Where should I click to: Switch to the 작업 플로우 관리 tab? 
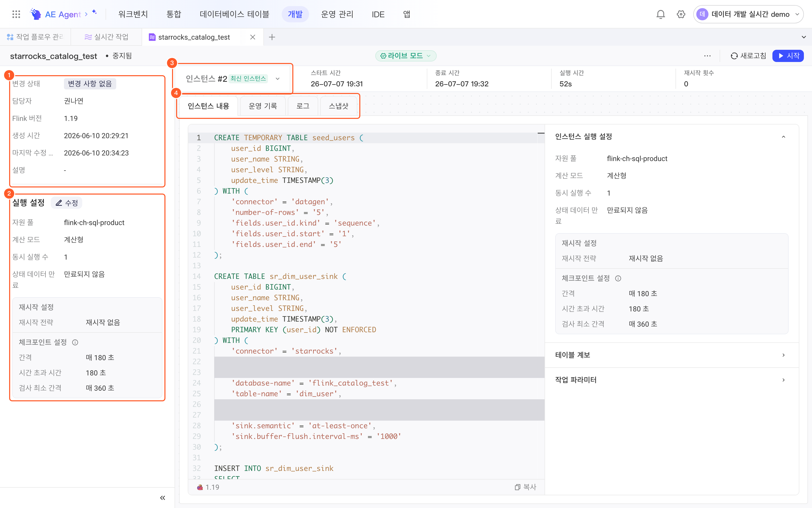click(x=36, y=37)
